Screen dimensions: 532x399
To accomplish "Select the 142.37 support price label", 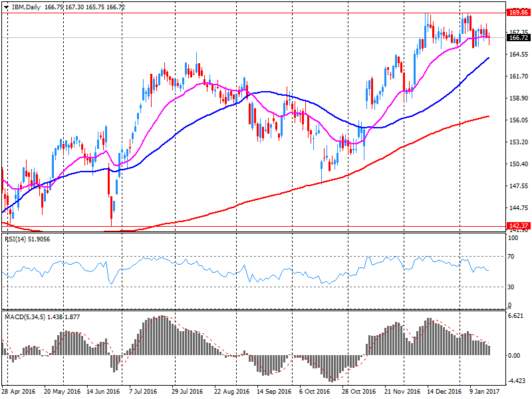I will (x=519, y=225).
